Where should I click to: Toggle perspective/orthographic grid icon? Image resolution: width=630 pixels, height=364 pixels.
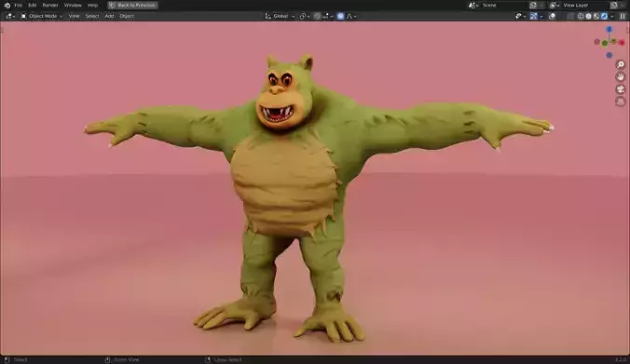[621, 101]
